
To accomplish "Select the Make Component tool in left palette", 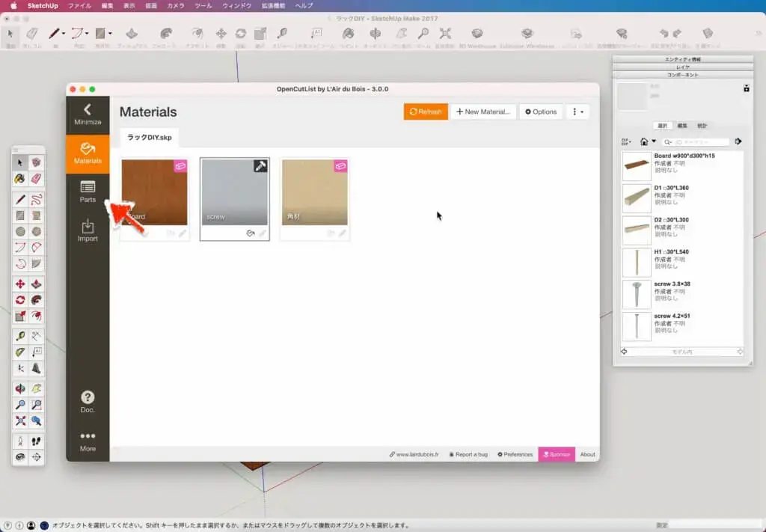I will tap(36, 162).
